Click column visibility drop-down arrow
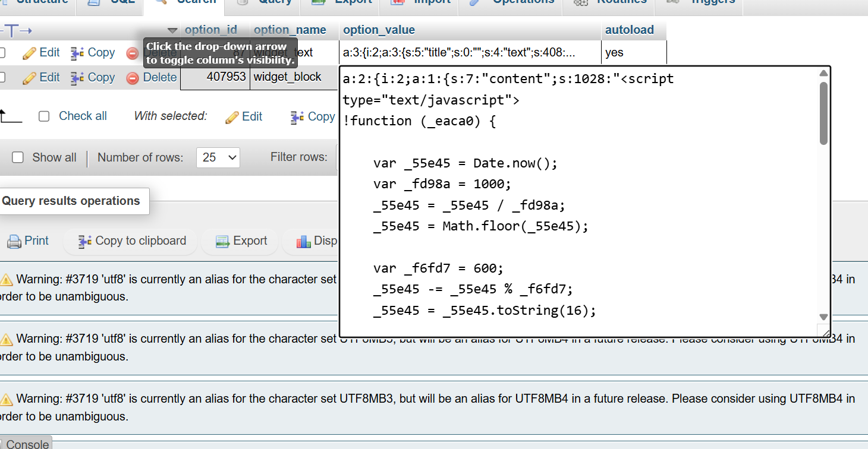The image size is (868, 449). coord(172,30)
